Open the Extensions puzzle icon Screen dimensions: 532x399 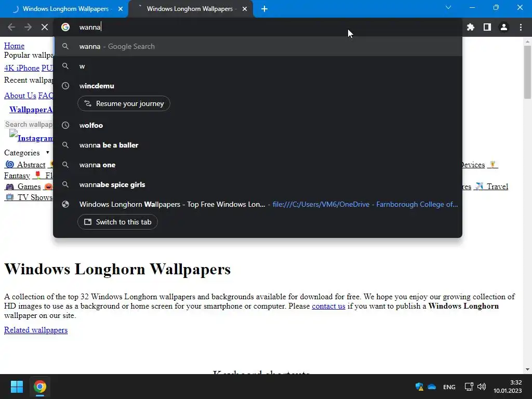pos(471,27)
